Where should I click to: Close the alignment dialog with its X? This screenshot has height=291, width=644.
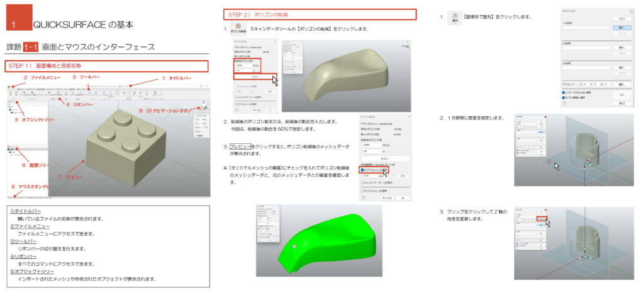pyautogui.click(x=631, y=11)
